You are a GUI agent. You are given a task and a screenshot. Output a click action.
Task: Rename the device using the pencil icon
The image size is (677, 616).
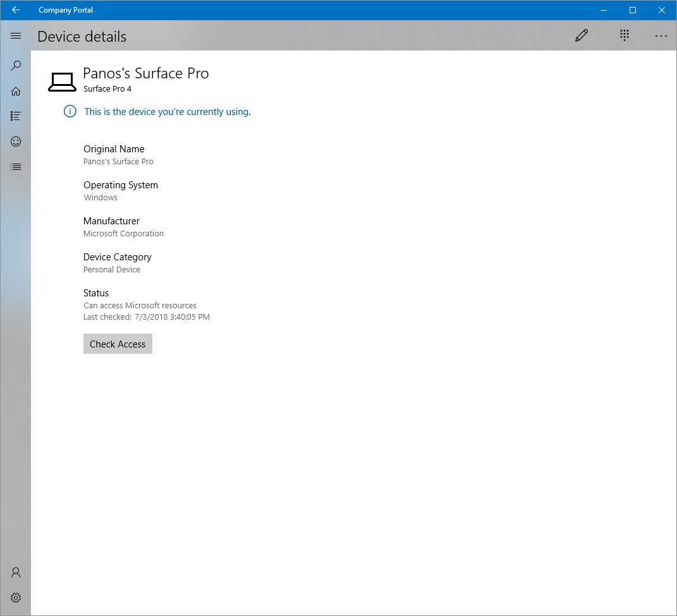tap(582, 35)
